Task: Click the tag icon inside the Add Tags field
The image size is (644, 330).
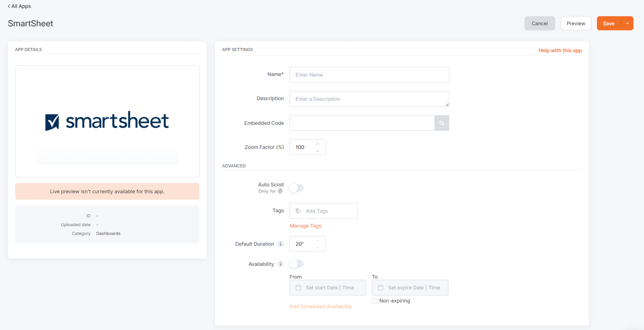Action: 299,211
